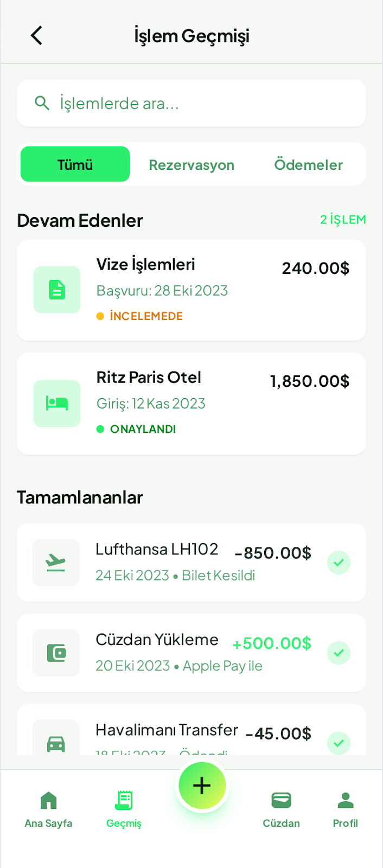Select the Tümü filter tab
383x868 pixels.
pyautogui.click(x=75, y=164)
